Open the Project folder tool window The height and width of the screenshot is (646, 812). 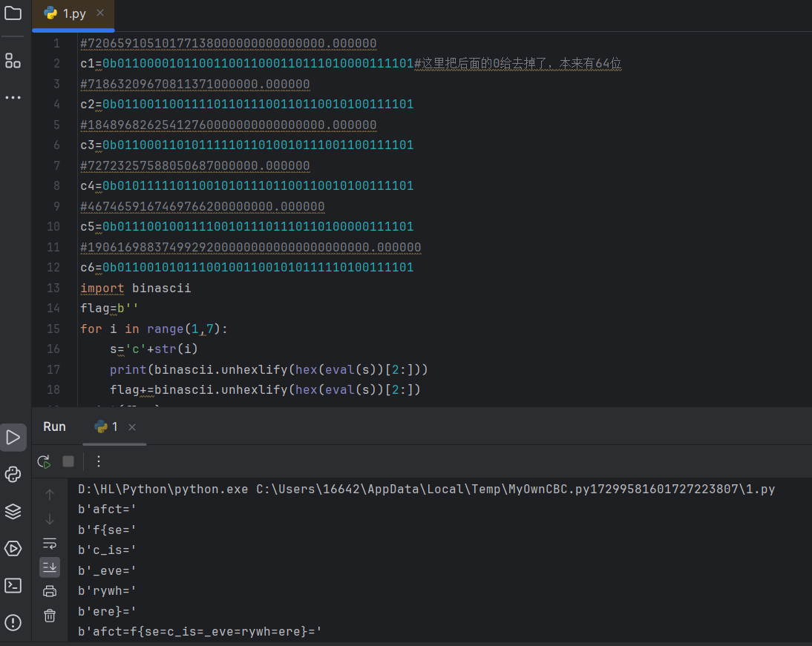click(13, 13)
